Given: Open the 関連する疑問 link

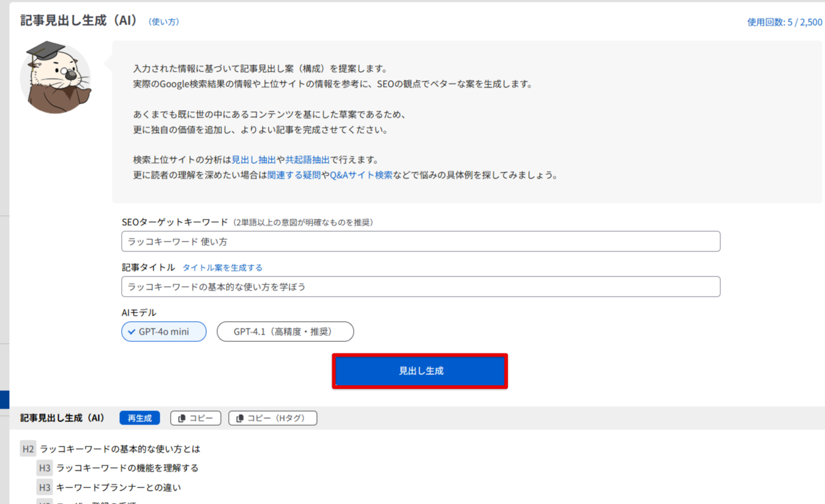Looking at the screenshot, I should pos(294,175).
